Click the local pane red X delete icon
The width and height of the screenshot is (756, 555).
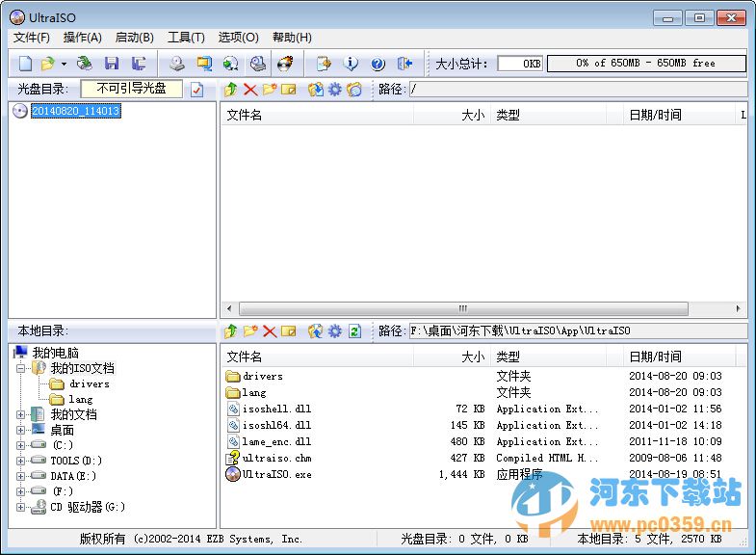(x=270, y=331)
